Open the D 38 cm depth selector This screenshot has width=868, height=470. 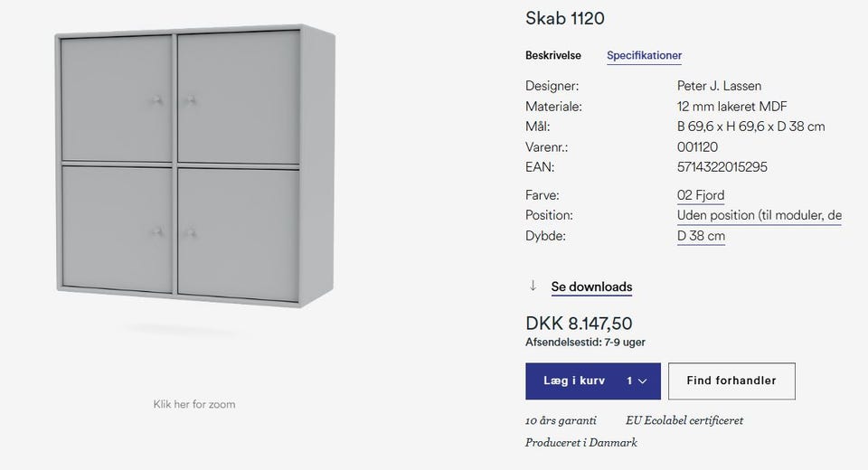pyautogui.click(x=701, y=237)
